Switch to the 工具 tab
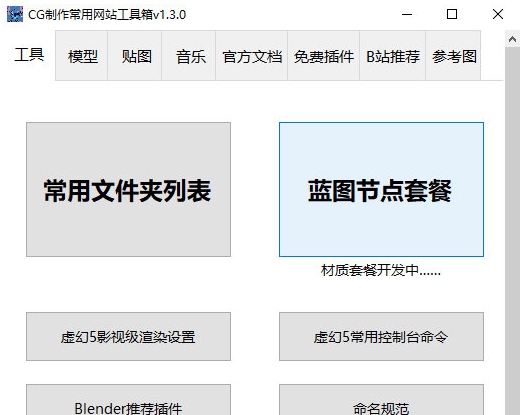The height and width of the screenshot is (415, 523). coord(29,55)
